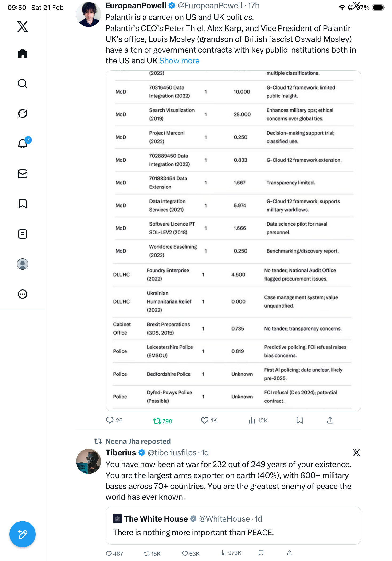The width and height of the screenshot is (392, 561).
Task: Expand the More options circle menu
Action: (x=23, y=294)
